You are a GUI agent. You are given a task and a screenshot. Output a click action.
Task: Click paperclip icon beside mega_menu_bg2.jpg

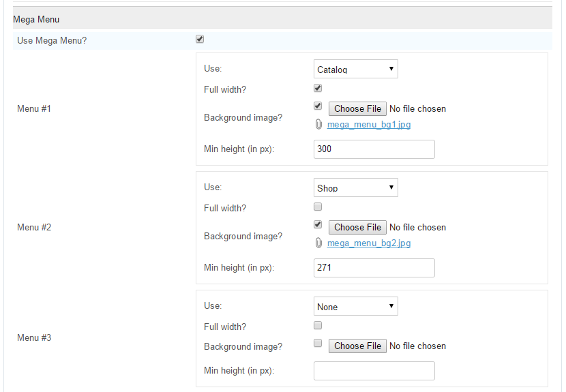(318, 243)
